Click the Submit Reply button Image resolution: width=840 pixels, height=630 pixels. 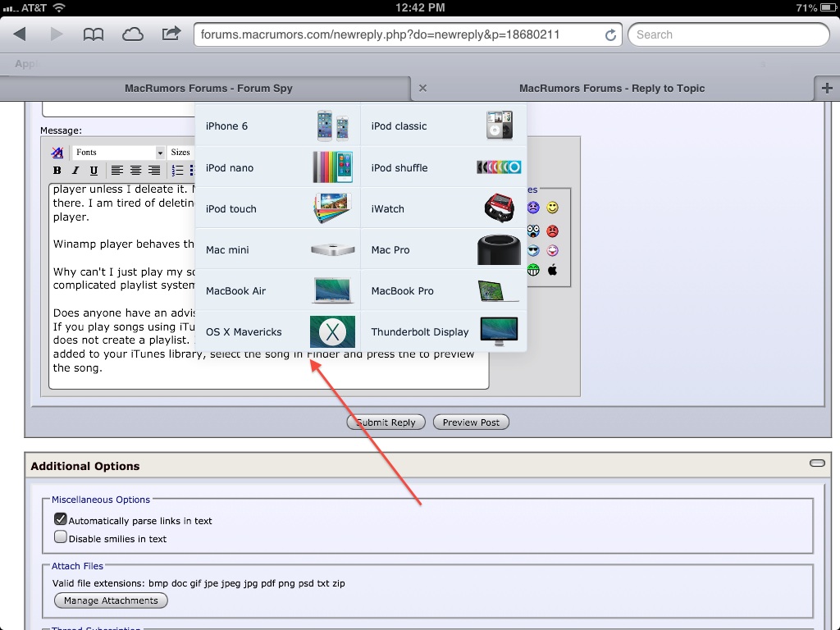pyautogui.click(x=386, y=422)
